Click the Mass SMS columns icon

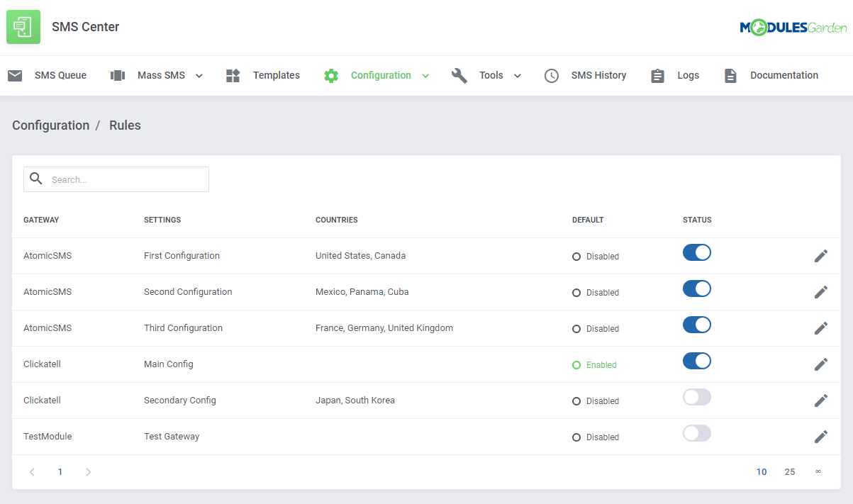(x=118, y=74)
